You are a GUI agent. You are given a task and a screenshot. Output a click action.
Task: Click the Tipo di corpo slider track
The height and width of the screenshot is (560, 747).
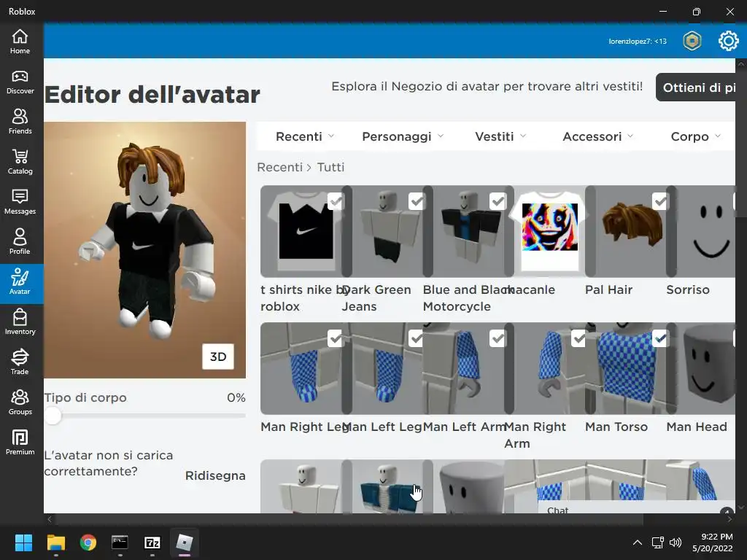pyautogui.click(x=145, y=416)
